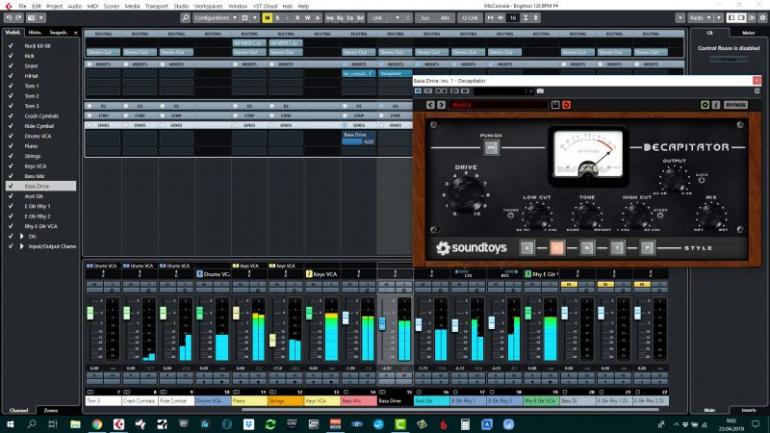Open the Windows Start menu
Viewport: 770px width, 433px height.
point(10,424)
